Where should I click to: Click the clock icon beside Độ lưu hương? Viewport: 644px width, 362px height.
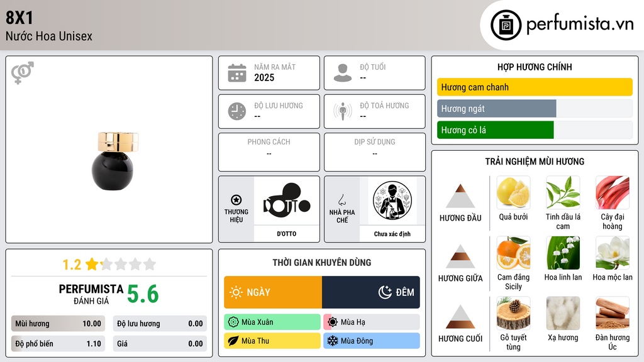pyautogui.click(x=237, y=111)
